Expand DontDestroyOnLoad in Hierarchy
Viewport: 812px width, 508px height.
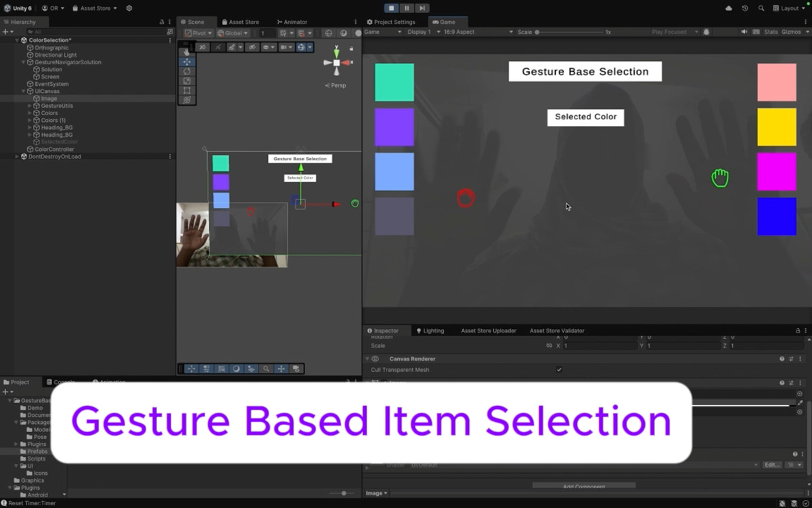click(x=17, y=156)
